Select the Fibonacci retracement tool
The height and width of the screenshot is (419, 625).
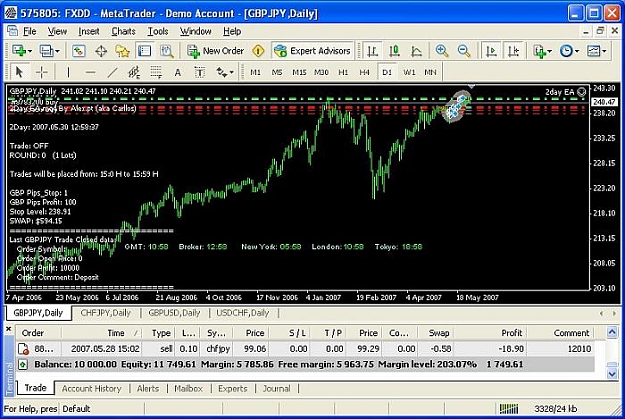[x=156, y=72]
